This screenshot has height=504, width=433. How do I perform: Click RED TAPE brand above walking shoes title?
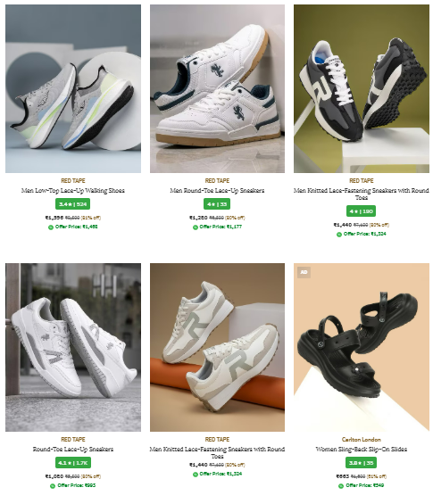tap(73, 181)
